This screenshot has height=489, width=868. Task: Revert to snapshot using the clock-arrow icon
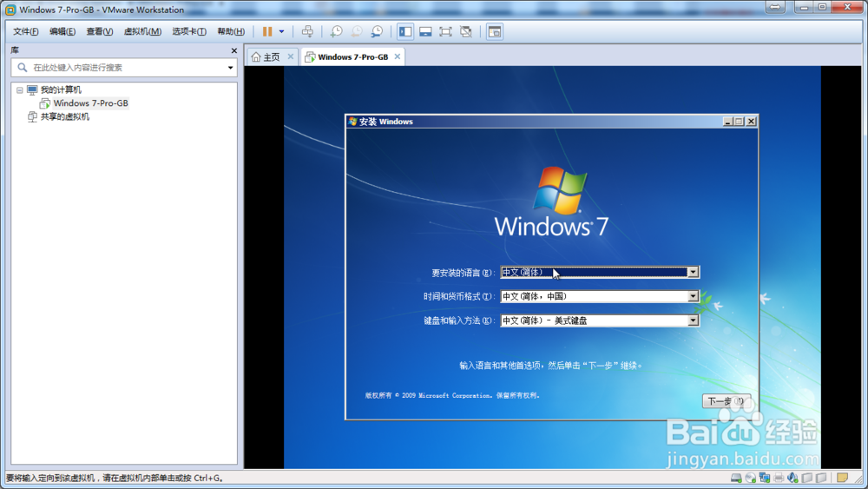357,31
